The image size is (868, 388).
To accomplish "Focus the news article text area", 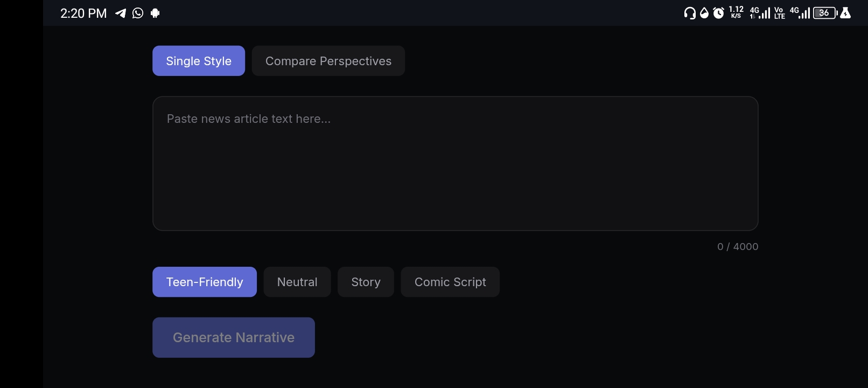I will click(x=456, y=164).
